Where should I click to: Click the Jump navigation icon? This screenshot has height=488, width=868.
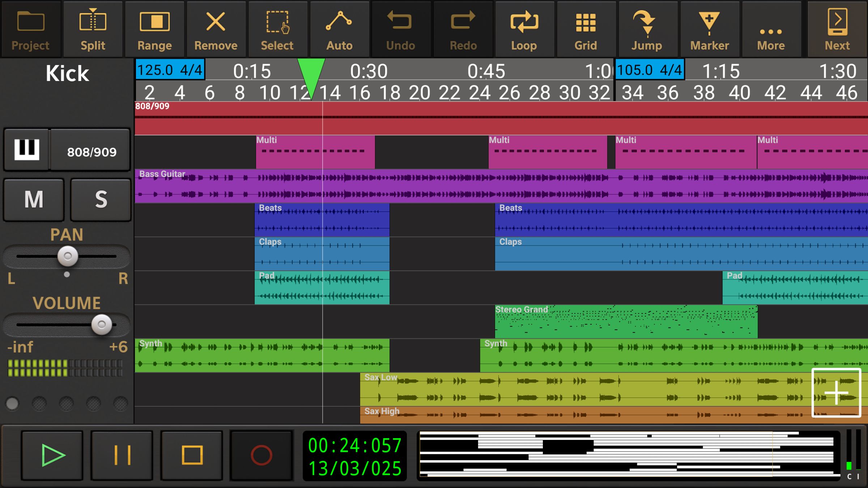tap(647, 30)
